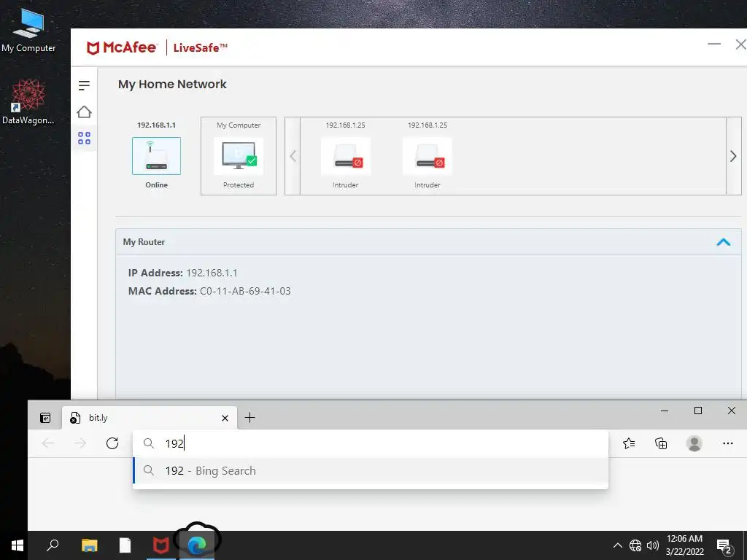Viewport: 747px width, 560px height.
Task: Click the browser back button
Action: point(48,443)
